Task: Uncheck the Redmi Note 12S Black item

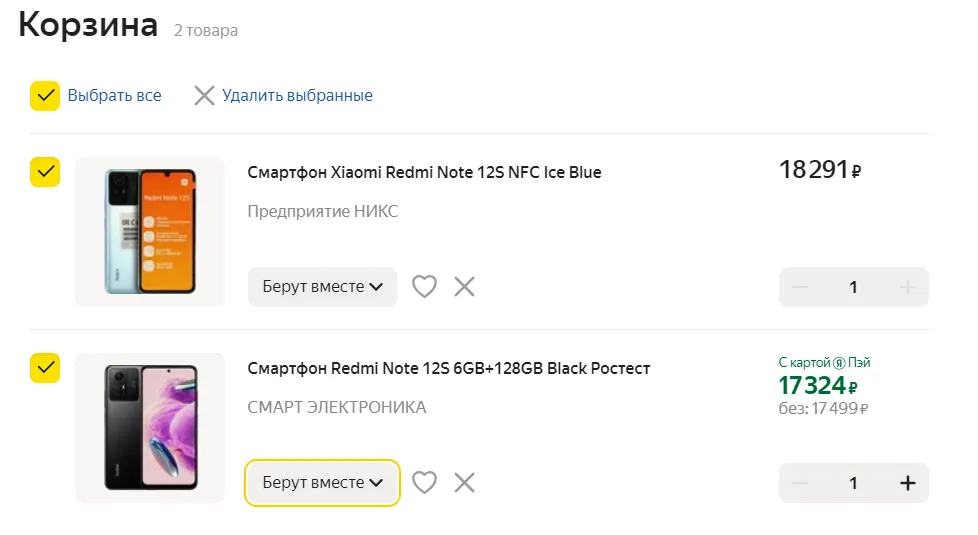Action: pyautogui.click(x=45, y=368)
